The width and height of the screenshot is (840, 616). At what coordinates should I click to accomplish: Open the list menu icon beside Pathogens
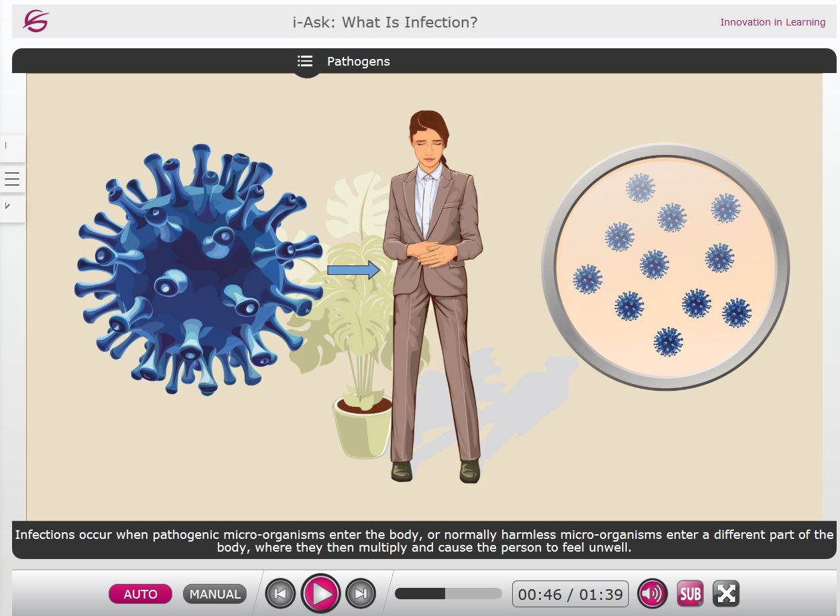305,61
